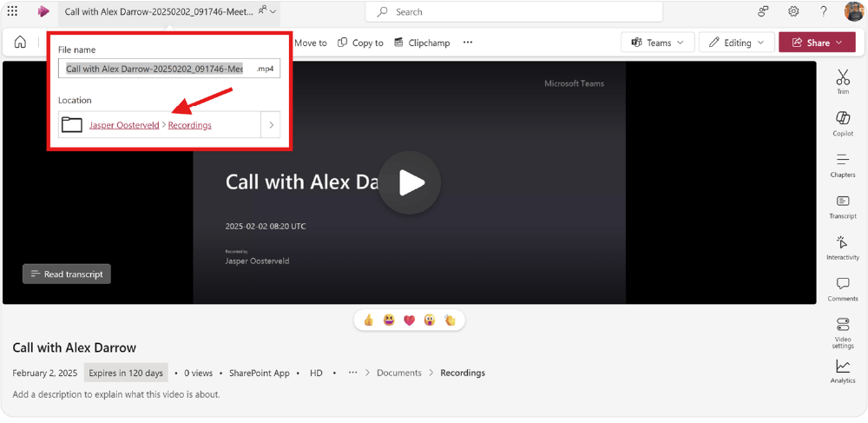
Task: Click Move to
Action: 311,43
